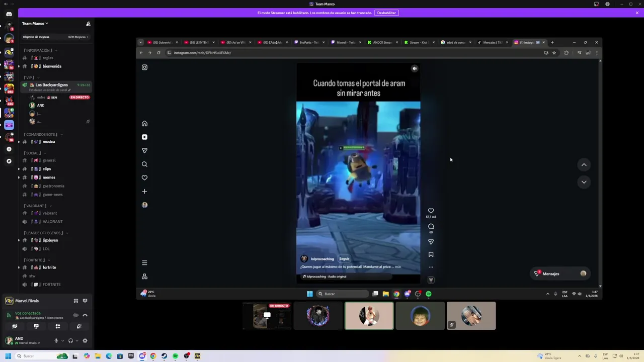
Task: Open the lolprocoaching profile link
Action: [322, 259]
